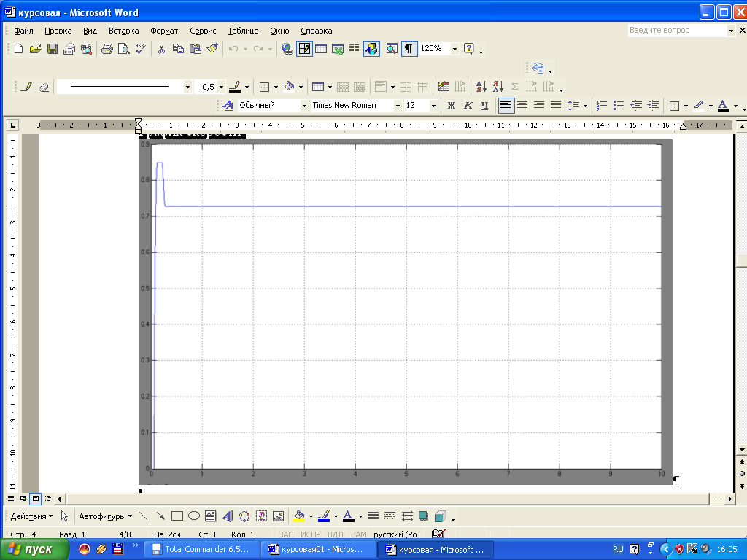The height and width of the screenshot is (560, 747).
Task: Open the Times New Roman font dropdown
Action: (398, 106)
